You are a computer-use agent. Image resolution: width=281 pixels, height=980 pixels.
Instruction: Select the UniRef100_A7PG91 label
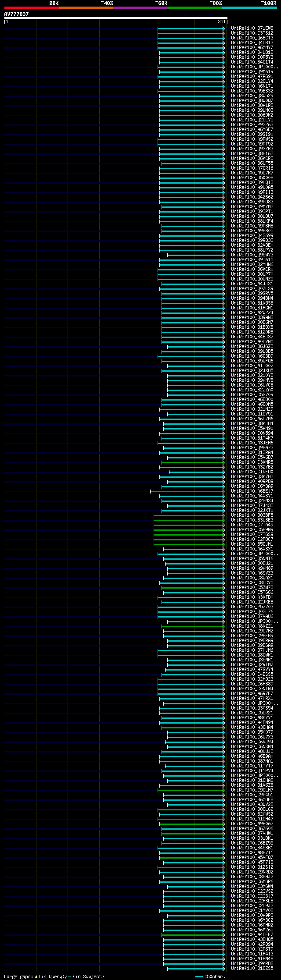[252, 76]
